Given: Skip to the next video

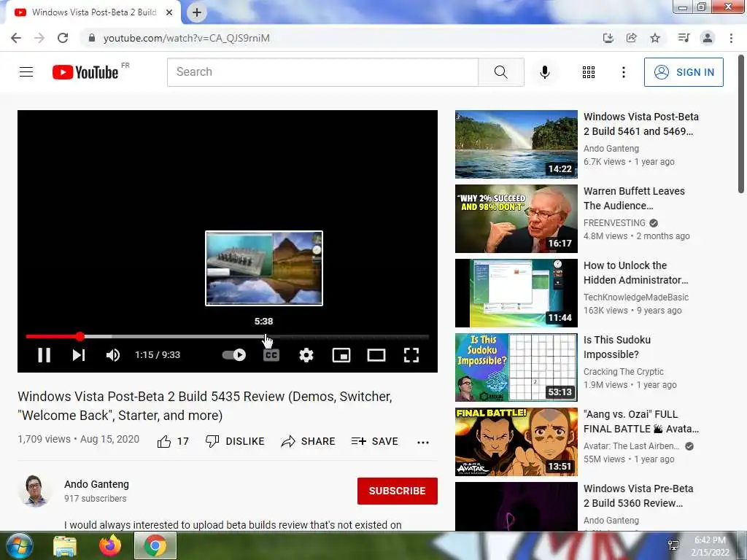Looking at the screenshot, I should point(79,355).
